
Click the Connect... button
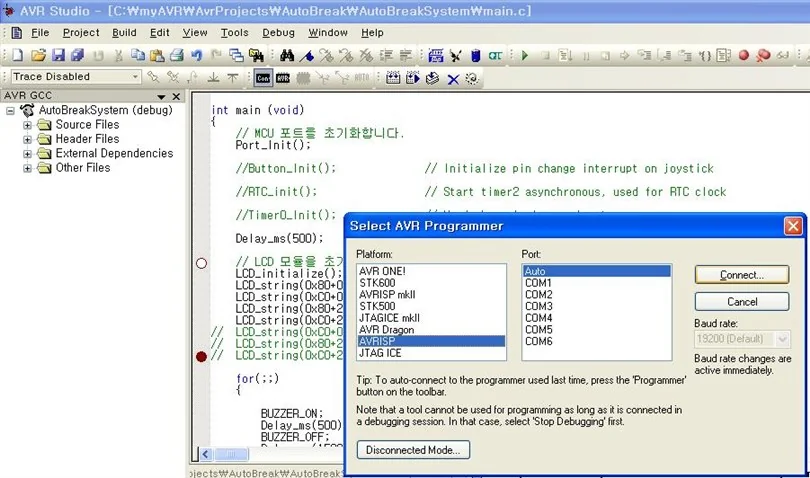(x=742, y=274)
